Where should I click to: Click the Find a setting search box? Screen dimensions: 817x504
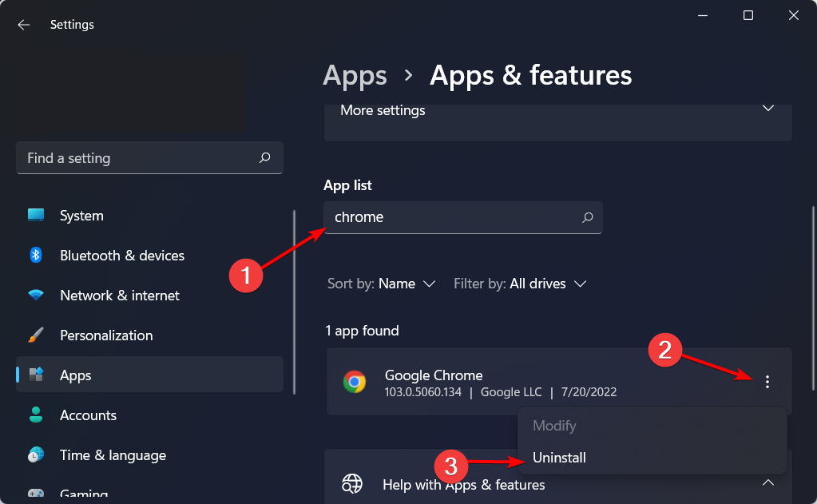pyautogui.click(x=149, y=157)
